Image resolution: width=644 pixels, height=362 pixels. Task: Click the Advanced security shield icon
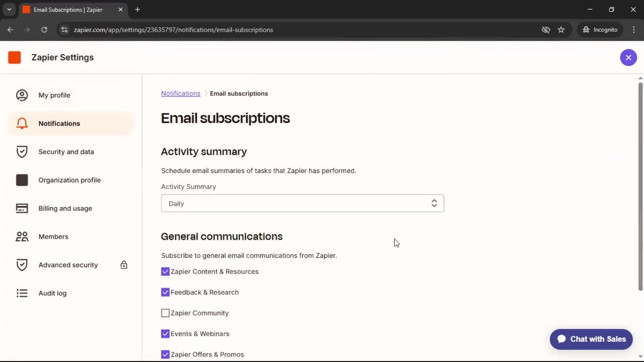tap(22, 265)
